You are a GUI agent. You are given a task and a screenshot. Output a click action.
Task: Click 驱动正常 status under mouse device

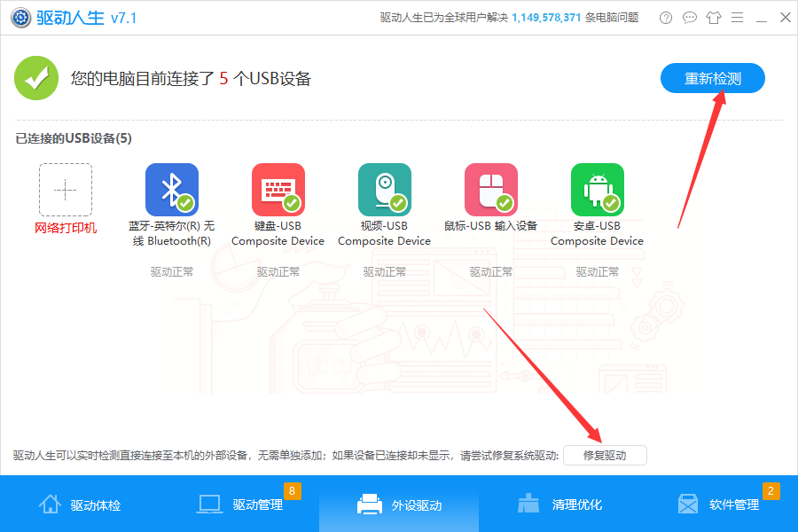tap(491, 272)
